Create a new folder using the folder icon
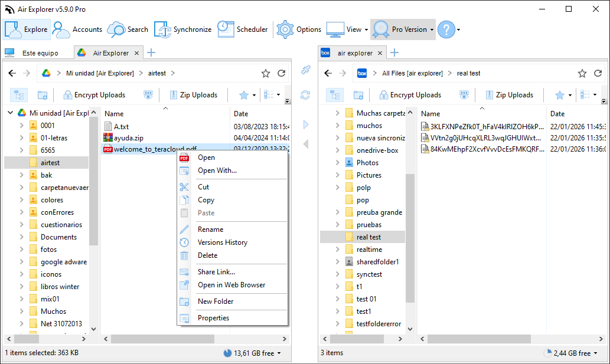Screen dimensions: 610x364 41,94
